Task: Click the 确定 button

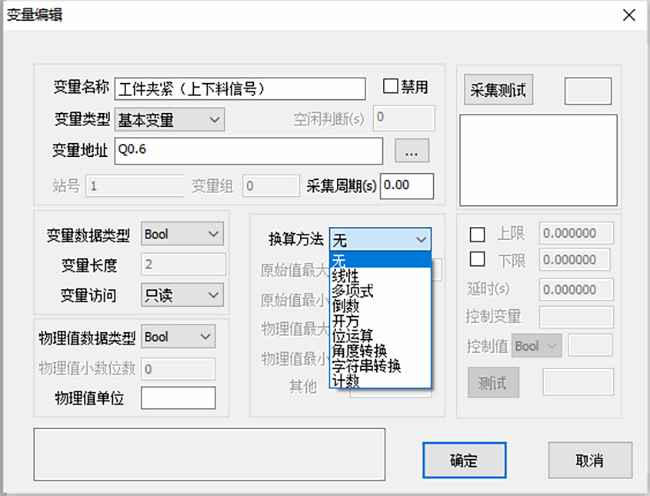Action: pos(463,461)
